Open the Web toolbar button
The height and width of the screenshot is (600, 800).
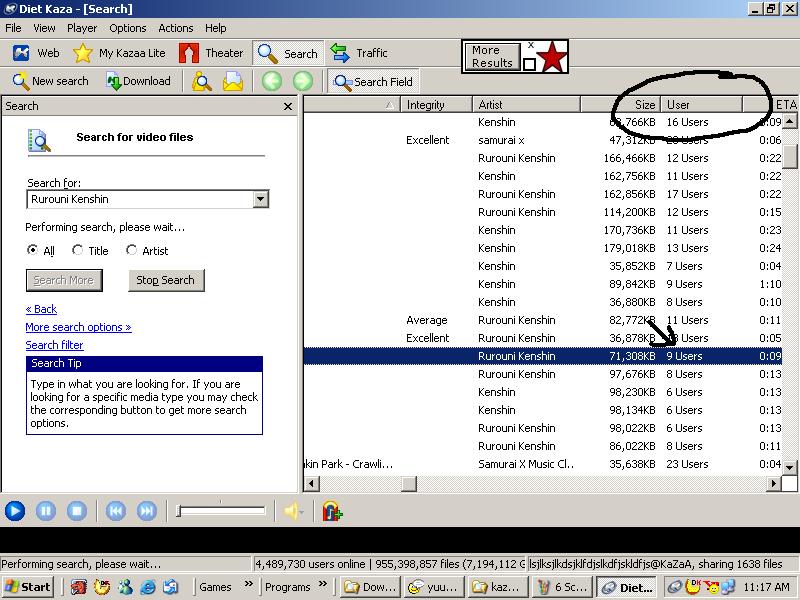(37, 53)
